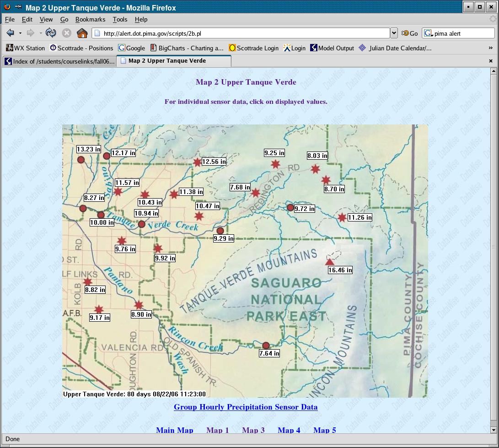Click the Stop loading icon

click(66, 33)
